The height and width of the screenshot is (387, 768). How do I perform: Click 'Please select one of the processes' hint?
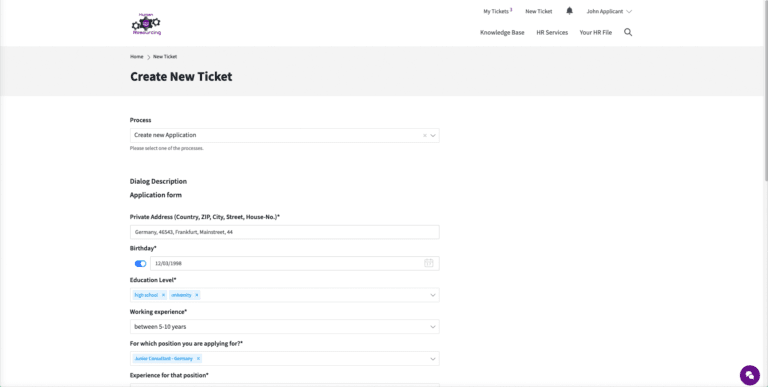point(167,148)
